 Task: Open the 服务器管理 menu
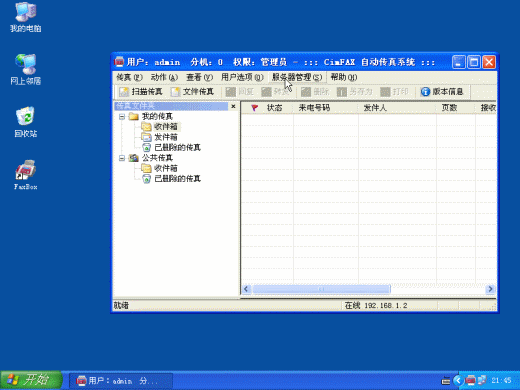[297, 77]
